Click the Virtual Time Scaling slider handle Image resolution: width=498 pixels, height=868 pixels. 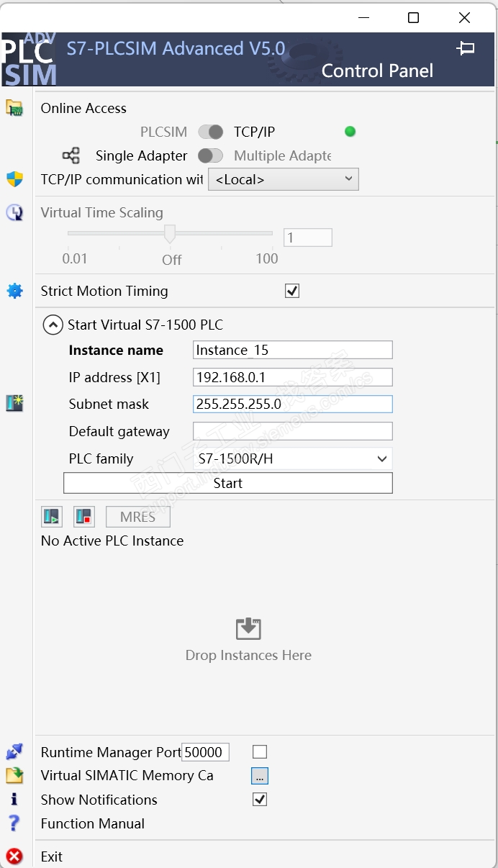(170, 235)
